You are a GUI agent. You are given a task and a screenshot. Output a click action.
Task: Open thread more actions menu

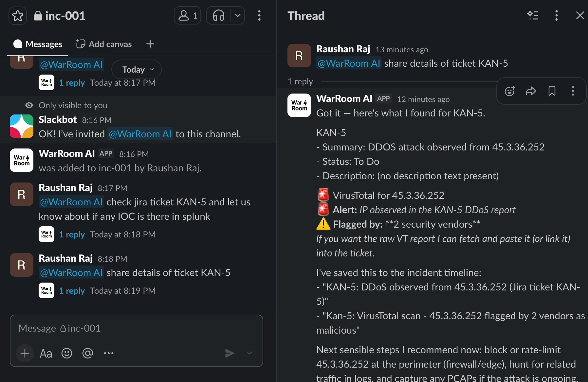(x=557, y=15)
